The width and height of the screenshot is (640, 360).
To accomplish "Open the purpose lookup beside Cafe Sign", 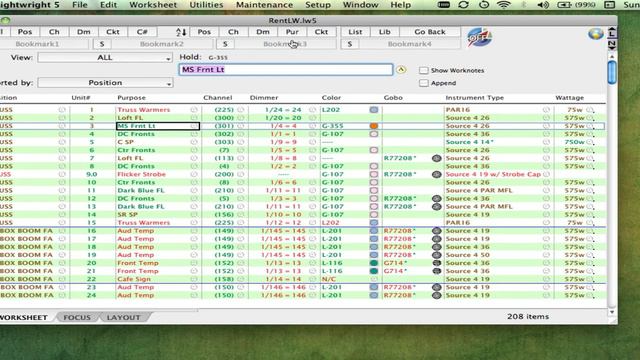I will [194, 279].
